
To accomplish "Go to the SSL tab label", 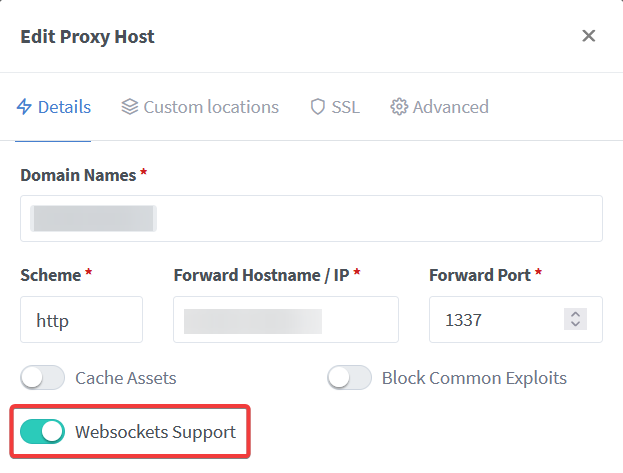I will click(x=346, y=107).
